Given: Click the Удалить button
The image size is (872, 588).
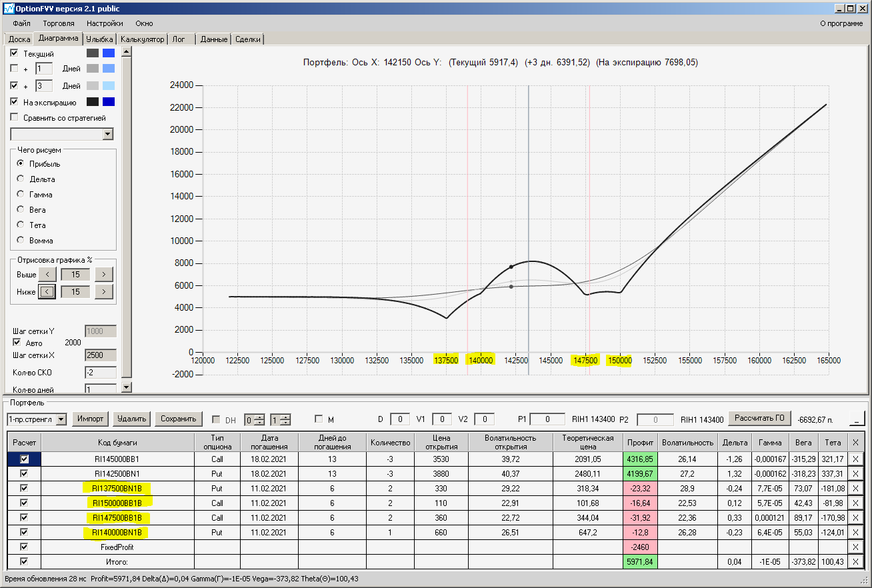Looking at the screenshot, I should (131, 419).
